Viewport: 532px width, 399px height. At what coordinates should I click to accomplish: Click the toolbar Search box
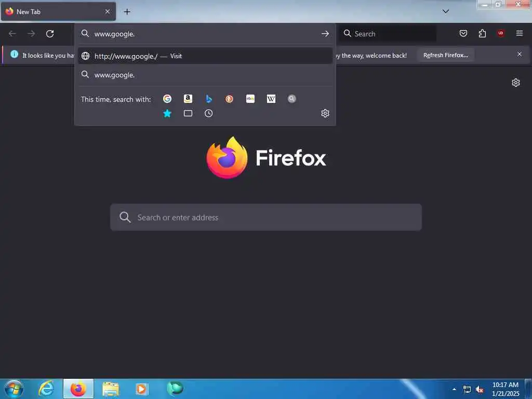pos(388,34)
